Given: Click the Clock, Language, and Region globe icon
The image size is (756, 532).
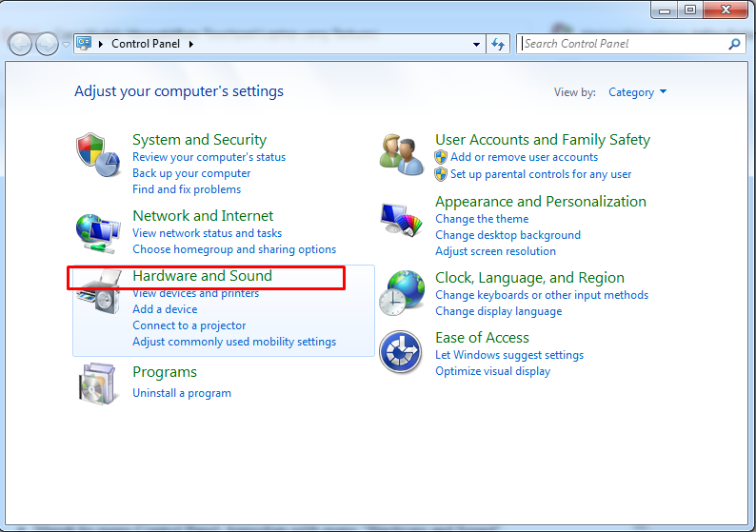Looking at the screenshot, I should point(402,293).
